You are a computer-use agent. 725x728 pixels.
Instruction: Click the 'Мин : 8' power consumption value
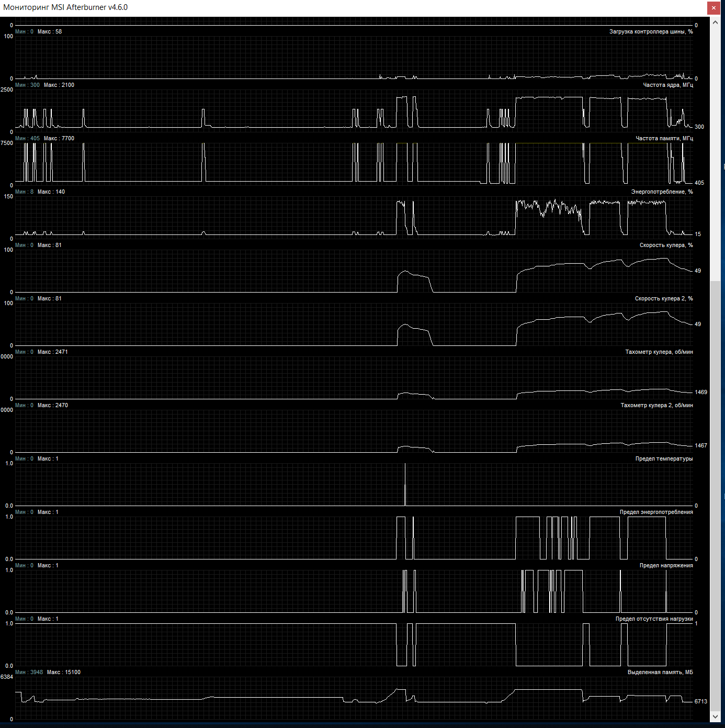tap(24, 192)
